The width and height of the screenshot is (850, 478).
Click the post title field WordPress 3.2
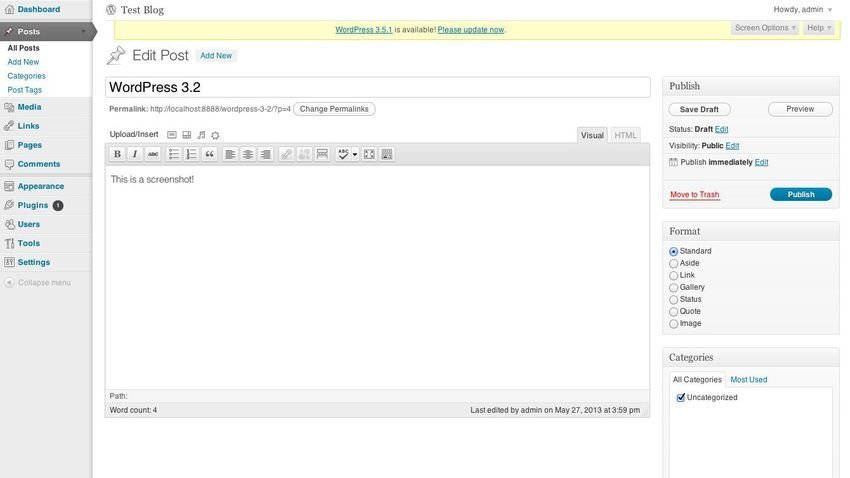(x=378, y=87)
